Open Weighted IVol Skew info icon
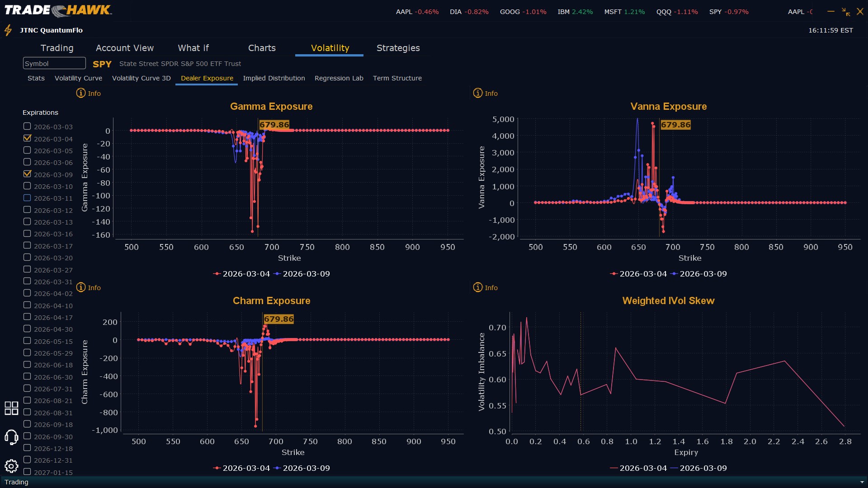Screen dimensions: 868x488 [478, 287]
